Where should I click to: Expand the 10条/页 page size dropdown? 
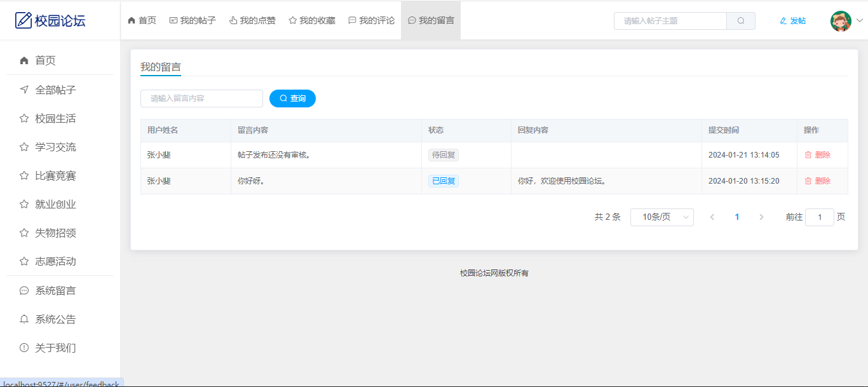coord(661,217)
